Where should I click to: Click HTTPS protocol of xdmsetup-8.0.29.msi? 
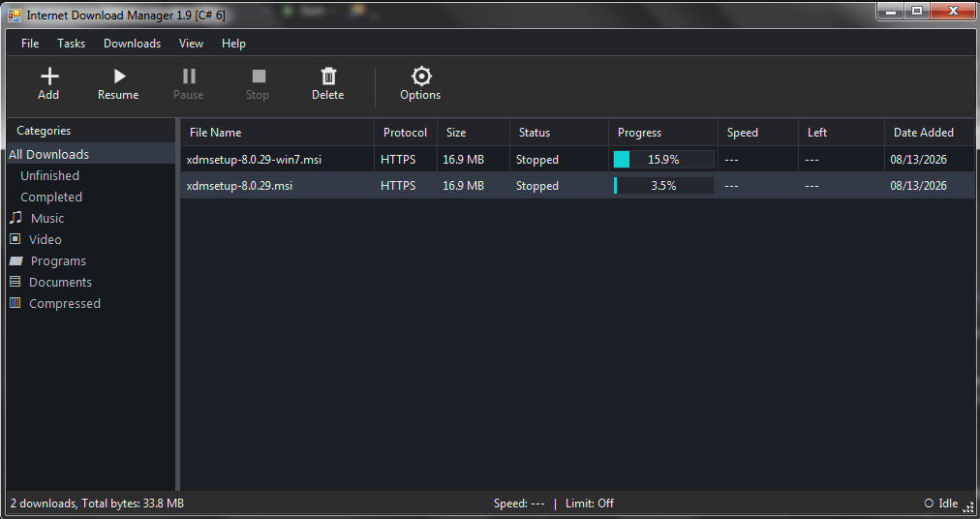click(x=398, y=186)
